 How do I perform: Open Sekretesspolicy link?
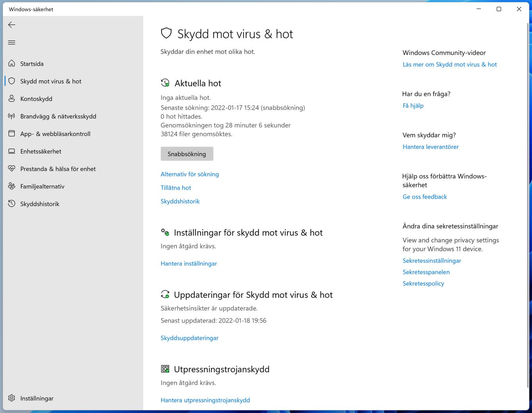coord(423,283)
